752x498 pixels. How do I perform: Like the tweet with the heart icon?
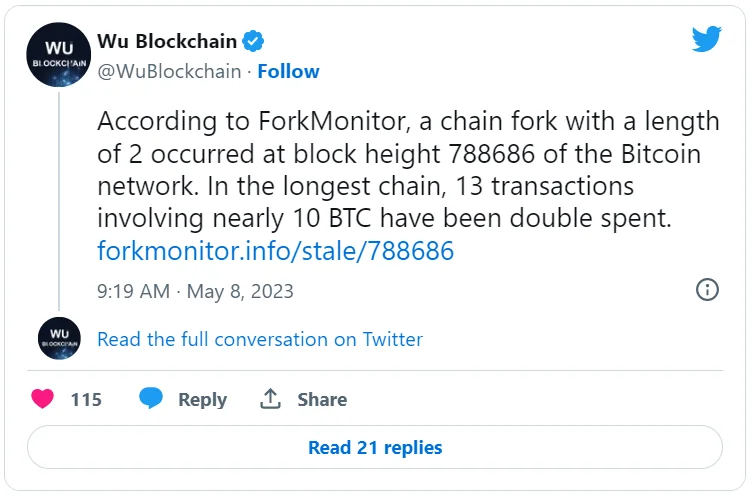tap(42, 399)
